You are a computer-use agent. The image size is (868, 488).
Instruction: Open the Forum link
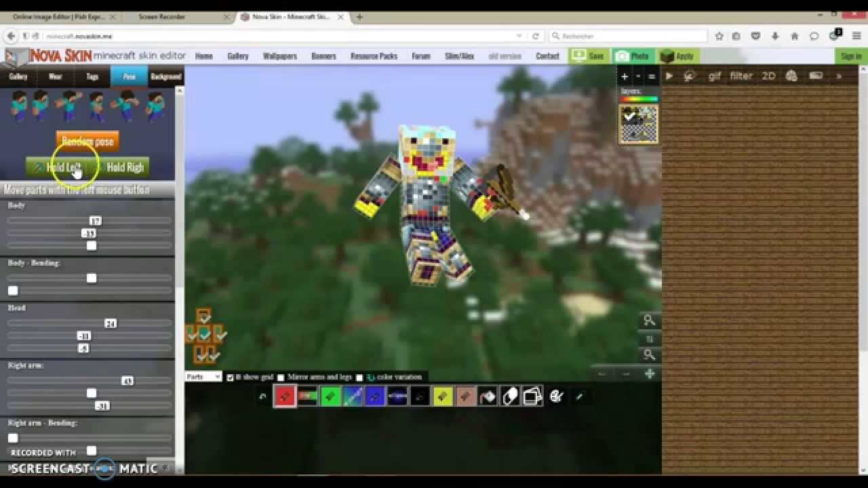pos(421,56)
